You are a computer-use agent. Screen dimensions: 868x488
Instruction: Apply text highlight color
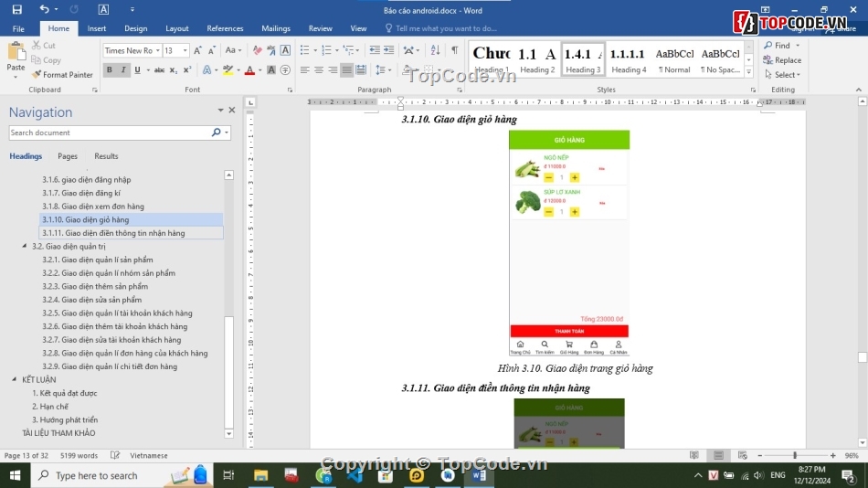228,69
